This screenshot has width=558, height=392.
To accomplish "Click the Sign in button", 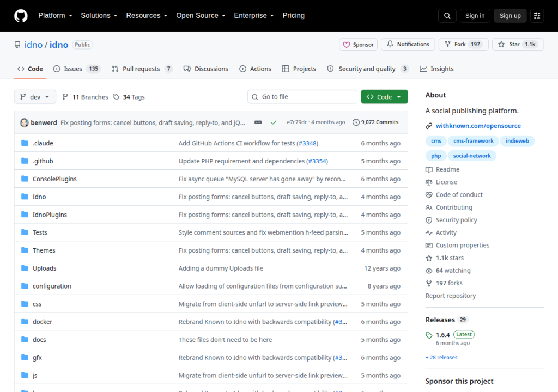I will [x=475, y=16].
